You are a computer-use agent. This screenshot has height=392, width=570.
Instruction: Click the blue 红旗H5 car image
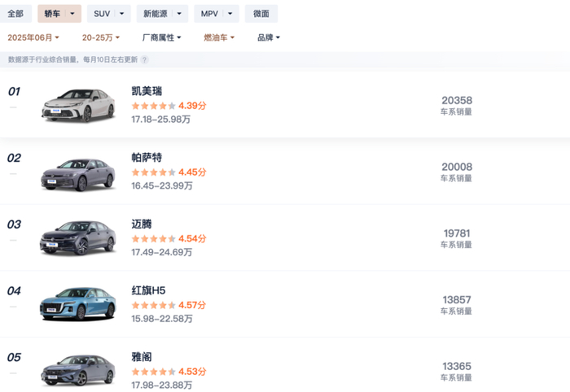pos(78,304)
